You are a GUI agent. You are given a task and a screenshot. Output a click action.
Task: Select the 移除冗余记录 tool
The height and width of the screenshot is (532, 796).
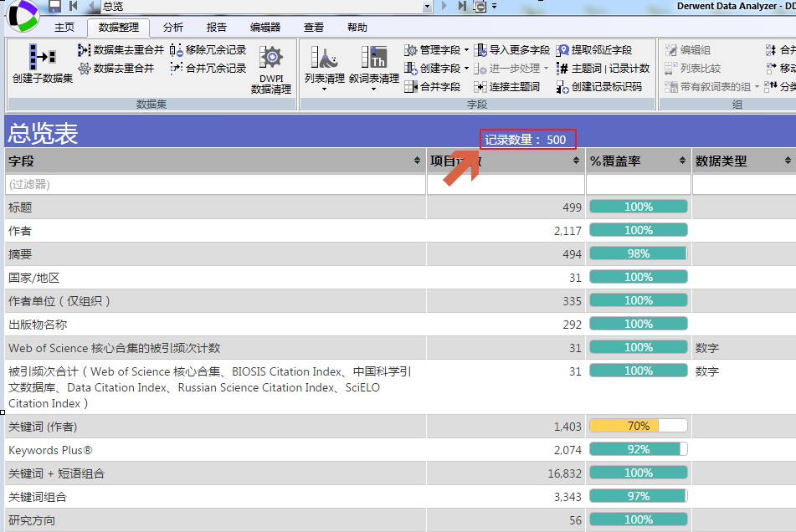pyautogui.click(x=175, y=50)
